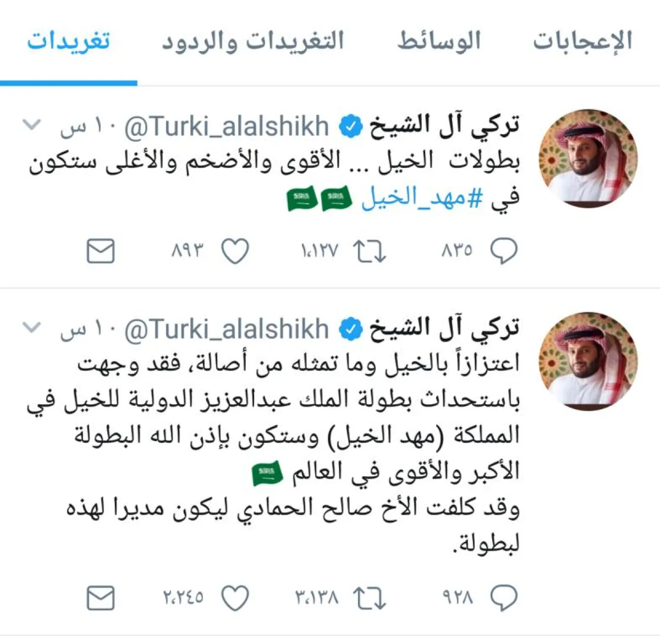View the profile picture on the first tweet

[588, 158]
